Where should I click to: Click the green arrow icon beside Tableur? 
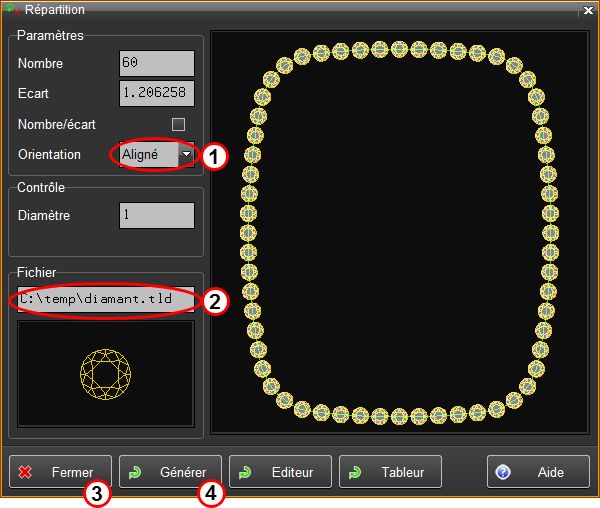[x=356, y=472]
